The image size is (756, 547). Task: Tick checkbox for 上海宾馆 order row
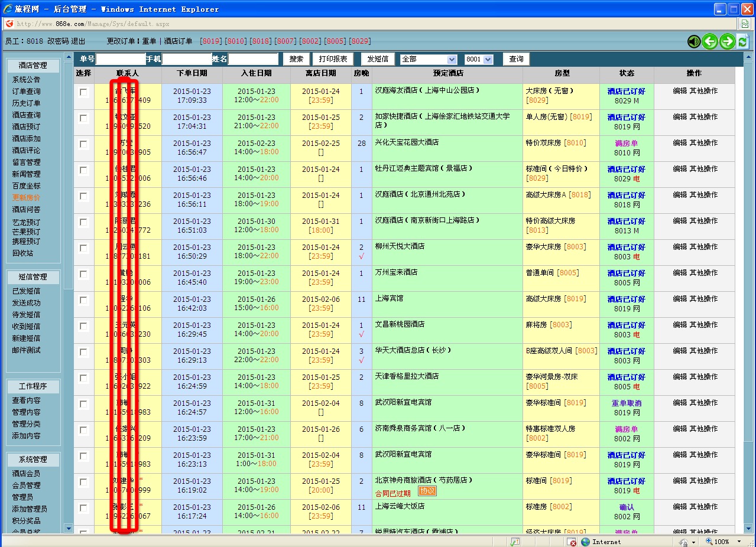[84, 301]
